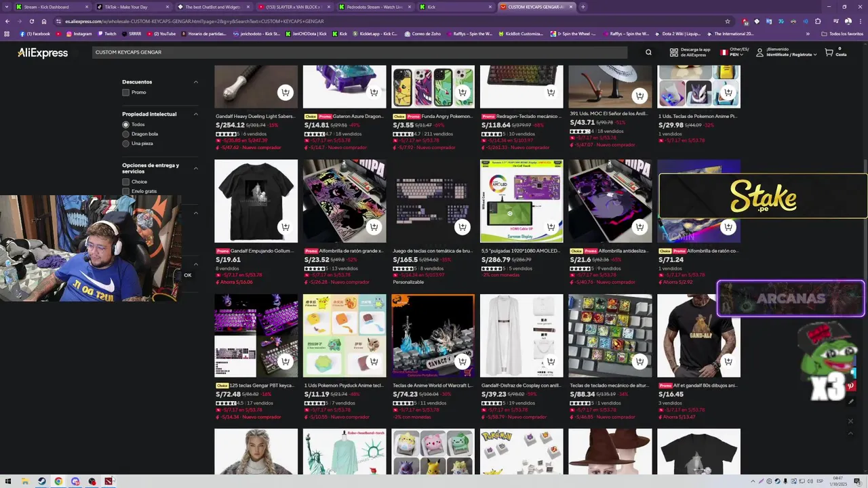Open the Windows Start menu
868x488 pixels.
tap(9, 481)
